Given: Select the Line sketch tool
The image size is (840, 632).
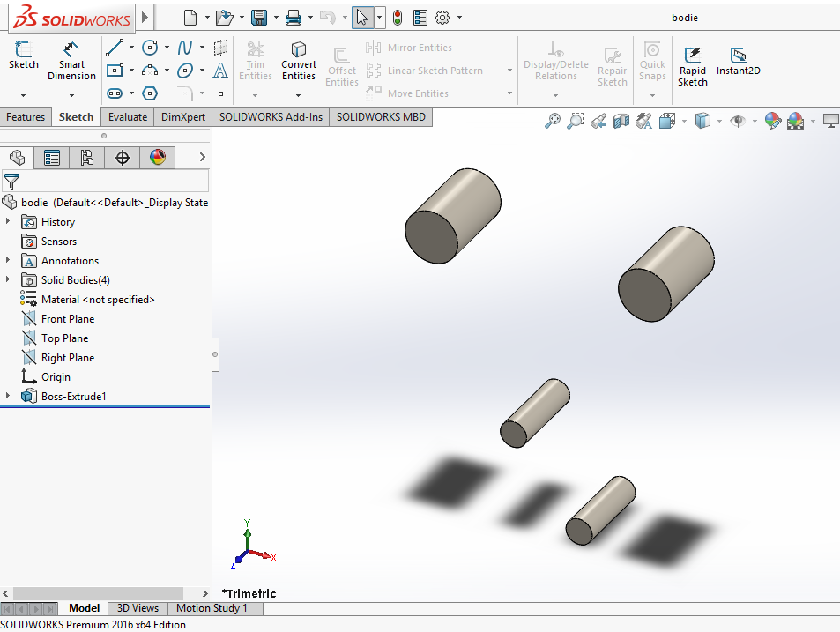Looking at the screenshot, I should click(115, 48).
